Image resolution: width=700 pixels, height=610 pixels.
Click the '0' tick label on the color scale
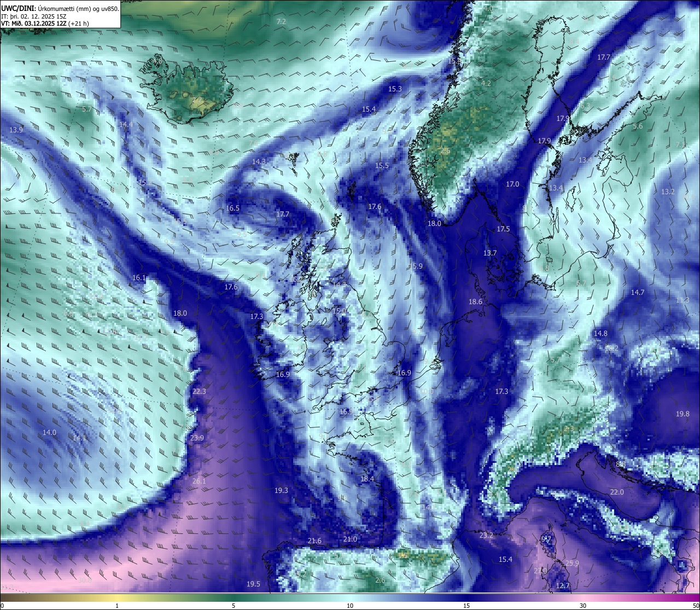click(x=2, y=606)
